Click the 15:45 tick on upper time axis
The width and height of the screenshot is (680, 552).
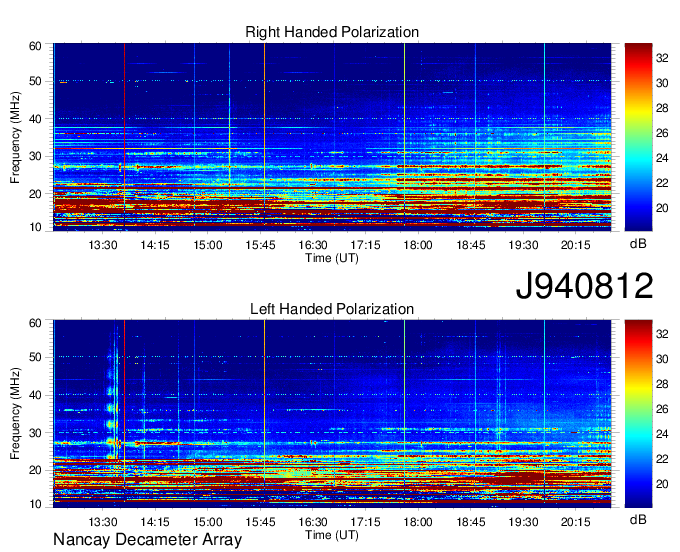tap(260, 245)
